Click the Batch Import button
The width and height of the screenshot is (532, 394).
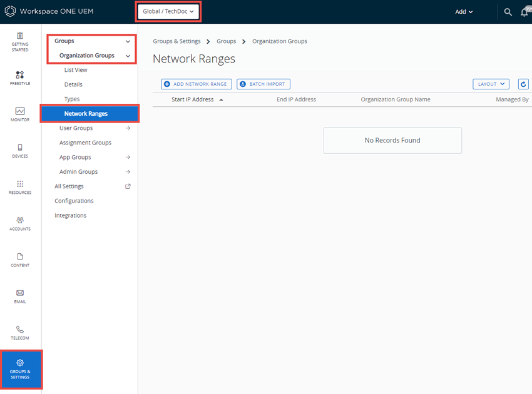pos(263,84)
